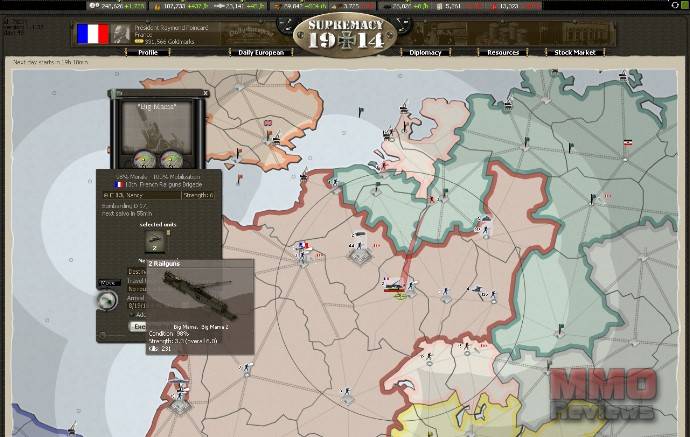Image resolution: width=690 pixels, height=437 pixels.
Task: Open the Stock Market menu
Action: point(575,52)
